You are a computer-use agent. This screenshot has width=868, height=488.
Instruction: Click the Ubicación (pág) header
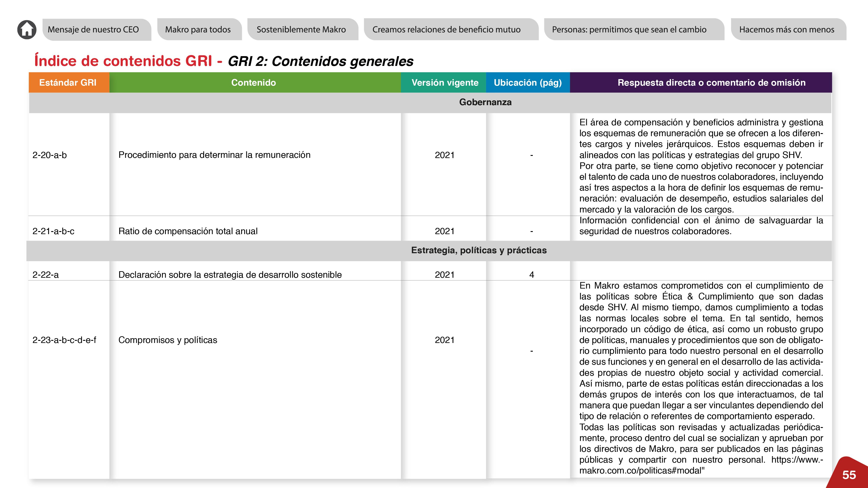pyautogui.click(x=528, y=83)
